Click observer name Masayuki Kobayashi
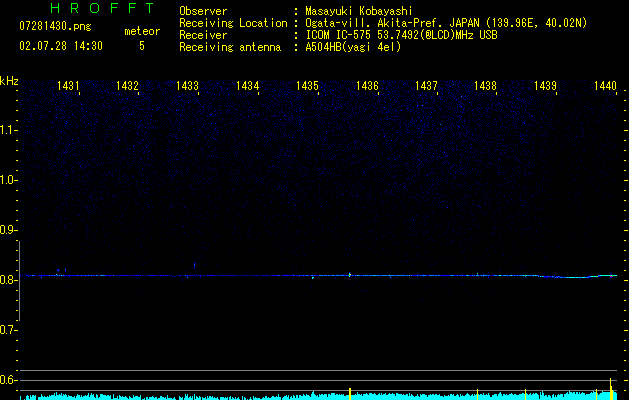 [x=359, y=11]
